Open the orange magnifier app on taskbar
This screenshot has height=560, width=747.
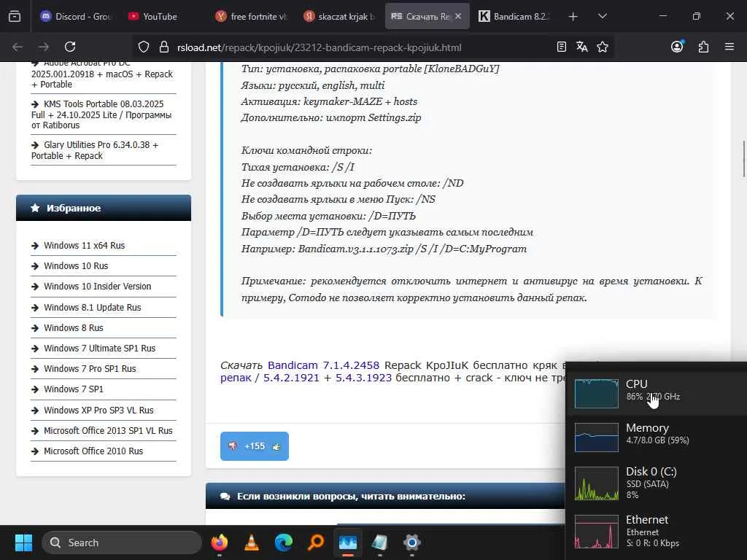click(x=316, y=542)
